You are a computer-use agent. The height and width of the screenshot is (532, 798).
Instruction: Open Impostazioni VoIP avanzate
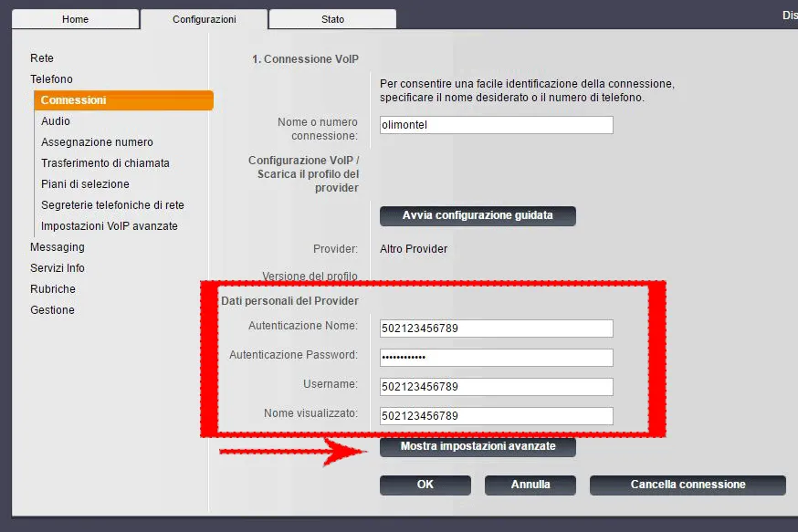109,226
